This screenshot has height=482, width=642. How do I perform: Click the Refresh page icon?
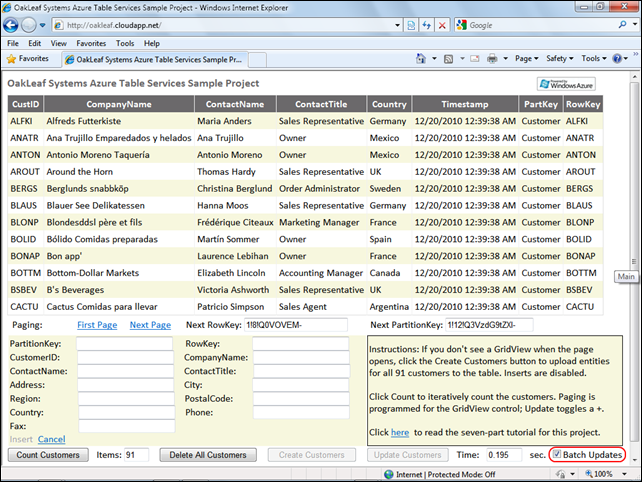pos(425,25)
